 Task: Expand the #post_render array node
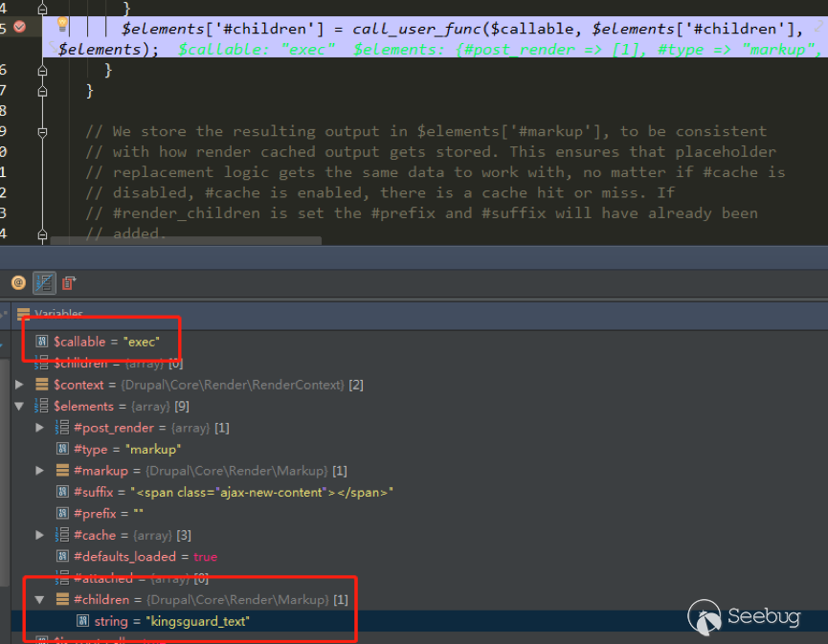click(39, 428)
